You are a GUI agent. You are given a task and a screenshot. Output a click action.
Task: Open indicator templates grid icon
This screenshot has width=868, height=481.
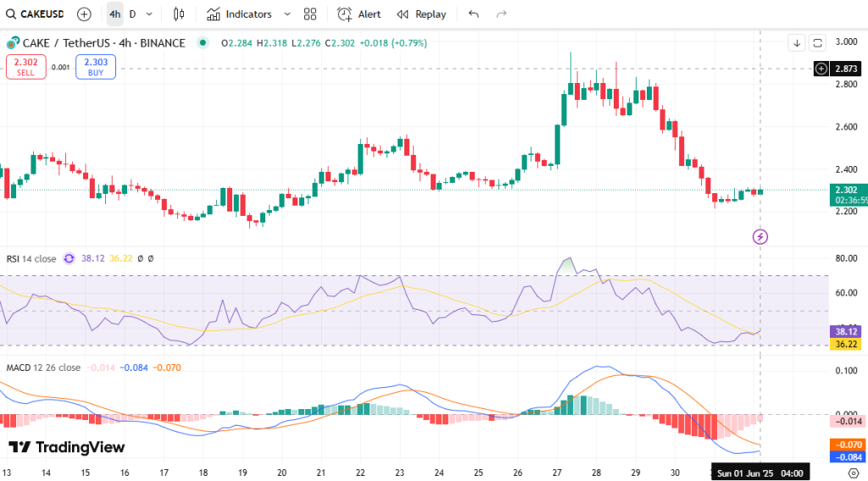click(x=310, y=14)
